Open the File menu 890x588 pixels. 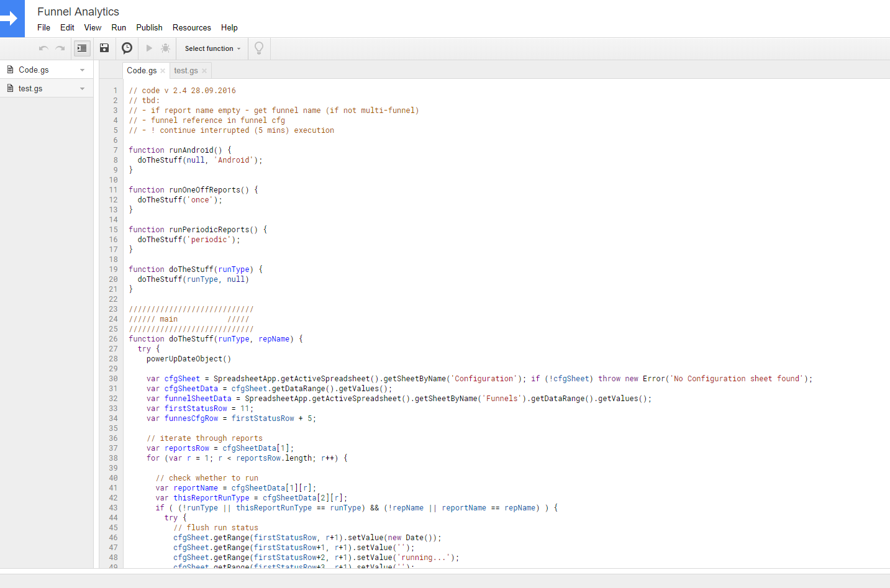point(43,28)
